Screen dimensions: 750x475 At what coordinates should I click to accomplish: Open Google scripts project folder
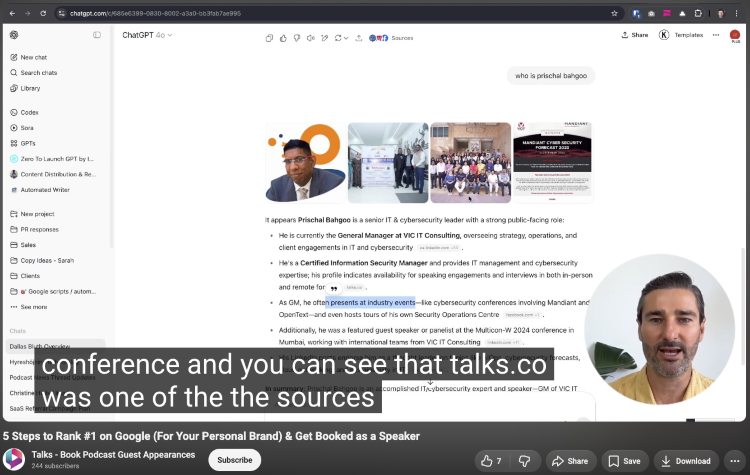coord(53,291)
